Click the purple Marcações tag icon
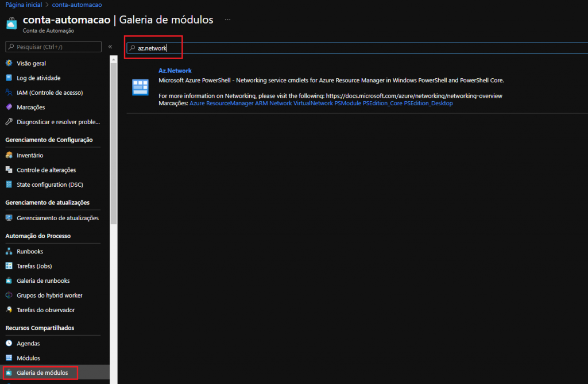Image resolution: width=588 pixels, height=384 pixels. 9,107
